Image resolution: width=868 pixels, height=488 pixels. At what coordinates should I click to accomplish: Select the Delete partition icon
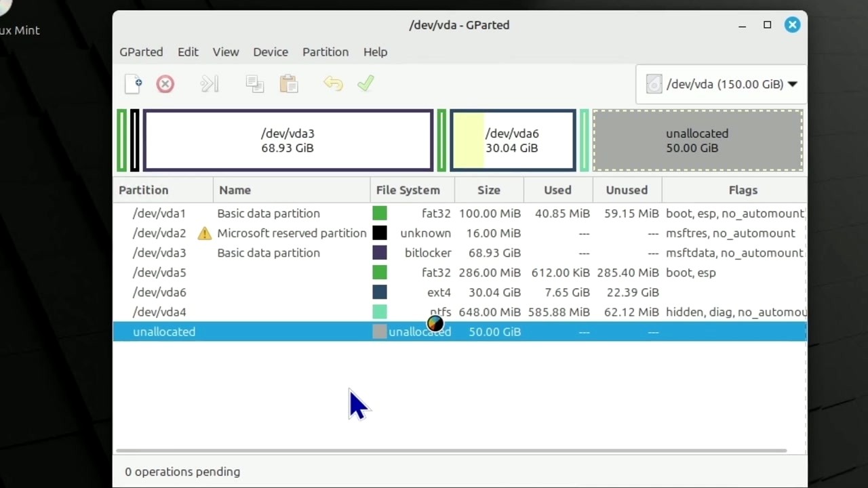(x=165, y=83)
